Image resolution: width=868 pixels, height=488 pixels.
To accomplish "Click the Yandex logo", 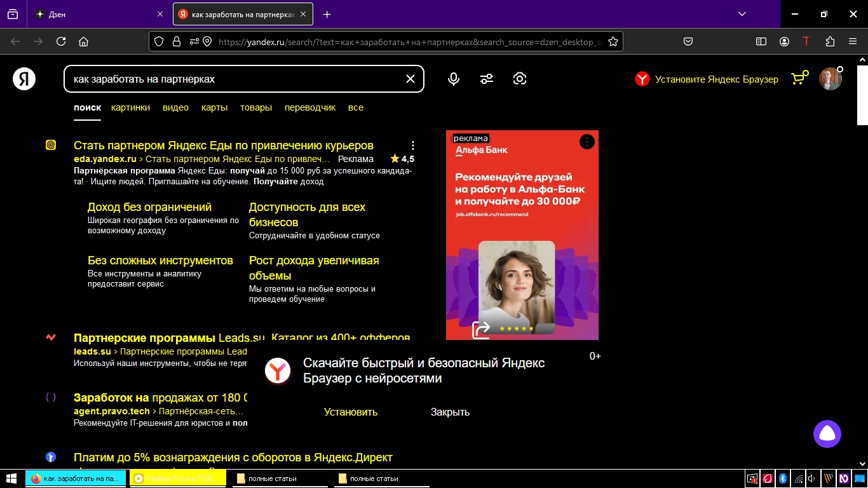I will pyautogui.click(x=24, y=79).
